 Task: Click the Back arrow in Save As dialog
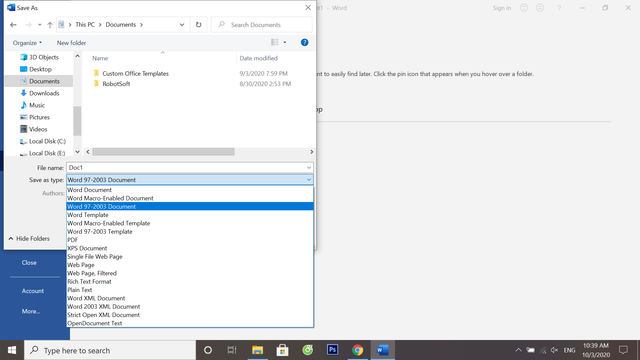click(x=13, y=25)
